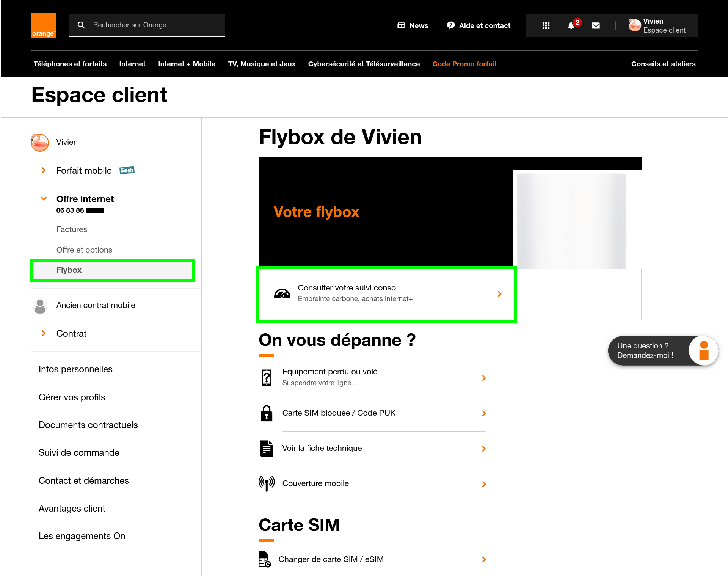Open Les engagements On
Image resolution: width=728 pixels, height=576 pixels.
[82, 536]
